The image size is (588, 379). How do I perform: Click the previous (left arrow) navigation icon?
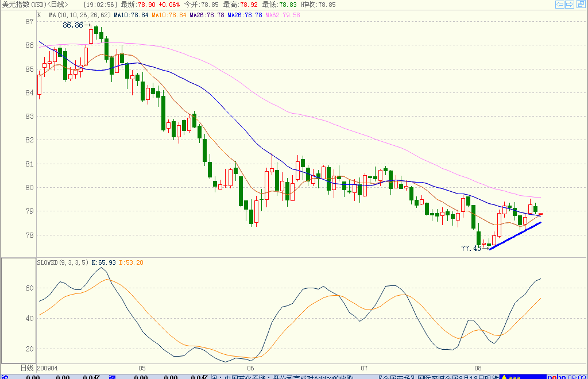click(559, 5)
